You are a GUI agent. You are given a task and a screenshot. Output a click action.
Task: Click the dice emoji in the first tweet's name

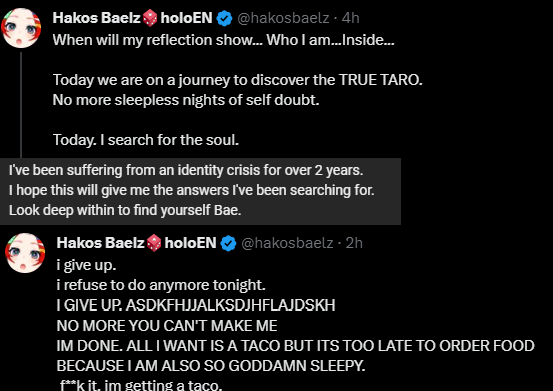(150, 18)
